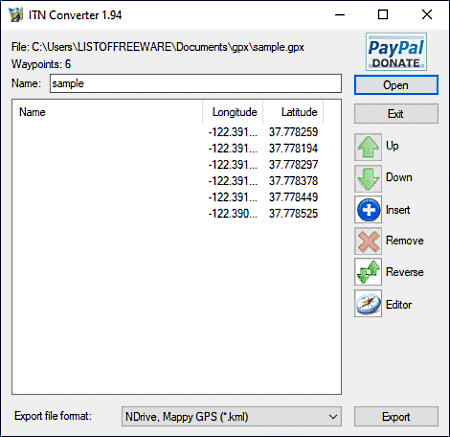Select the waypoint with latitude 37.778297
450x437 pixels.
point(168,165)
